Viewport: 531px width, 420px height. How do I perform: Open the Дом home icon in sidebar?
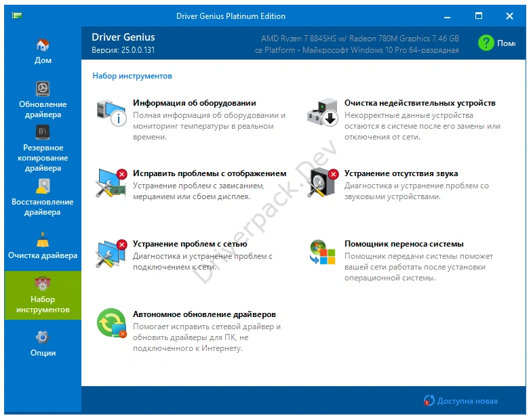coord(43,45)
